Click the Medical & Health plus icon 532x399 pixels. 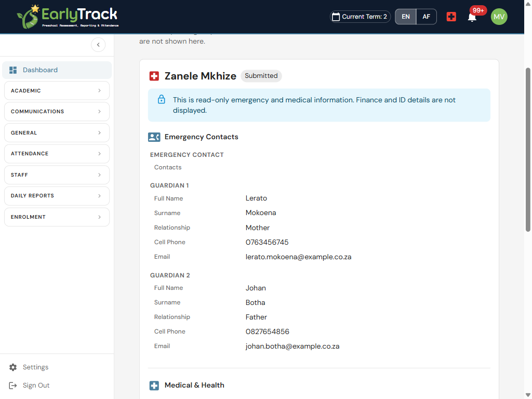pos(154,385)
